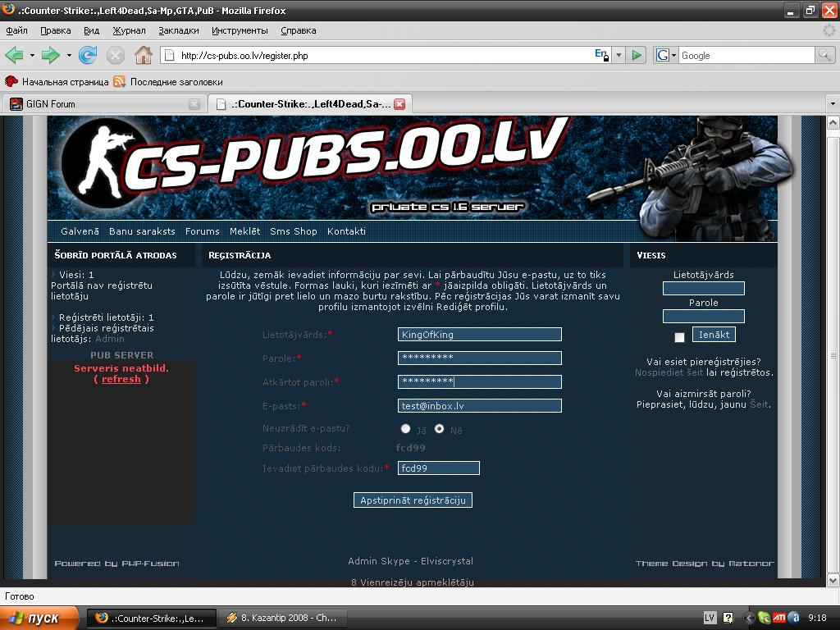This screenshot has width=840, height=630.
Task: Click the Home icon in the toolbar
Action: tap(143, 55)
